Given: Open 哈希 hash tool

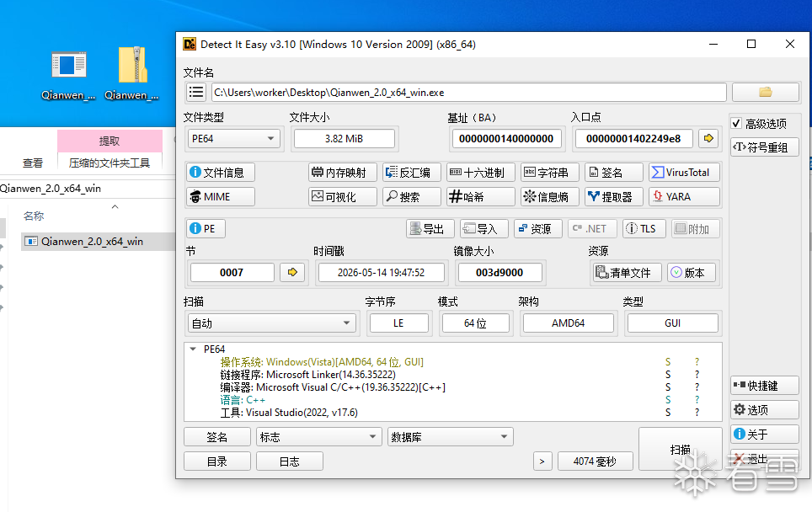Looking at the screenshot, I should click(x=481, y=197).
